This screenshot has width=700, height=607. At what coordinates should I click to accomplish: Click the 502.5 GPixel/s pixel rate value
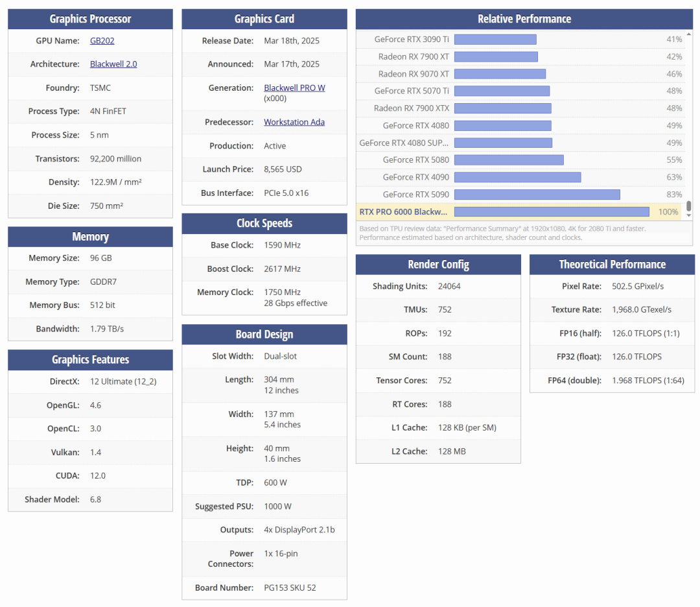pyautogui.click(x=638, y=286)
